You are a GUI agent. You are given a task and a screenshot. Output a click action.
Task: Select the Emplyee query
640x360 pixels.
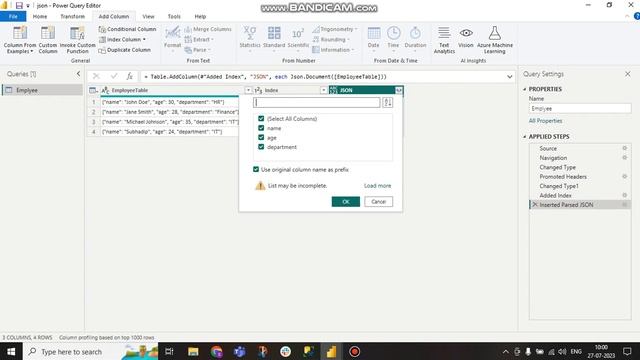42,90
